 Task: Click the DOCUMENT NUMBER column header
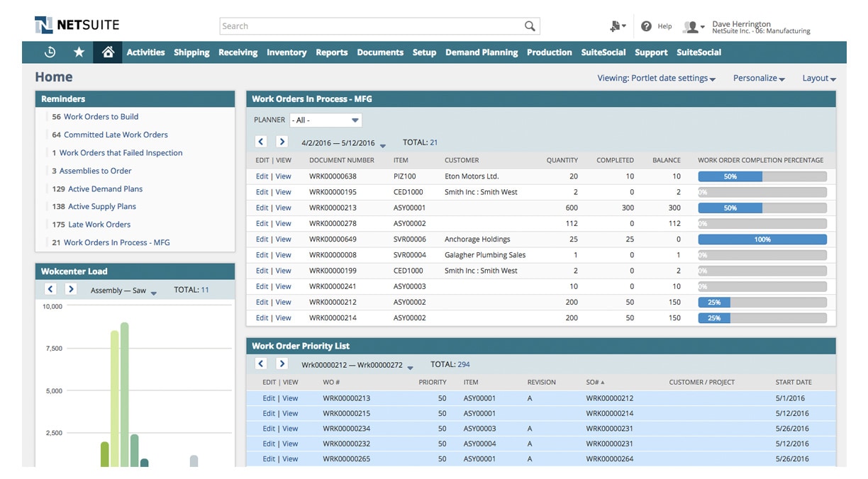pos(342,160)
